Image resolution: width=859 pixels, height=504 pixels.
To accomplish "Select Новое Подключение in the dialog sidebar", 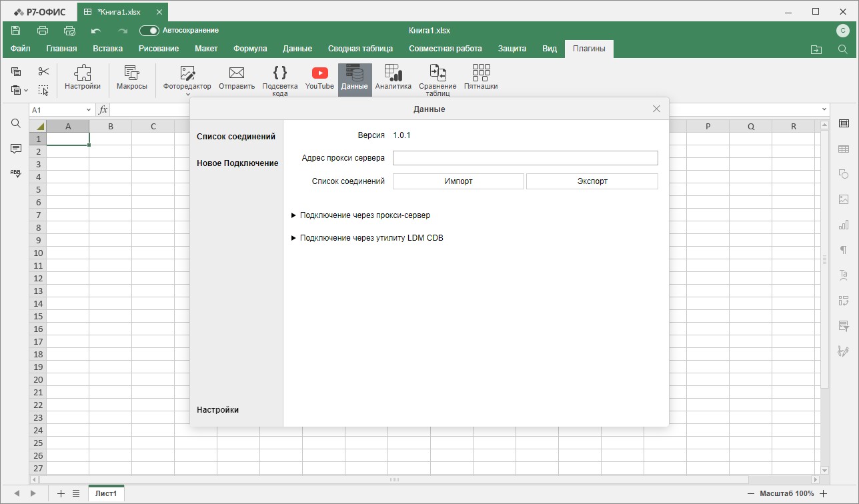I will [x=237, y=163].
